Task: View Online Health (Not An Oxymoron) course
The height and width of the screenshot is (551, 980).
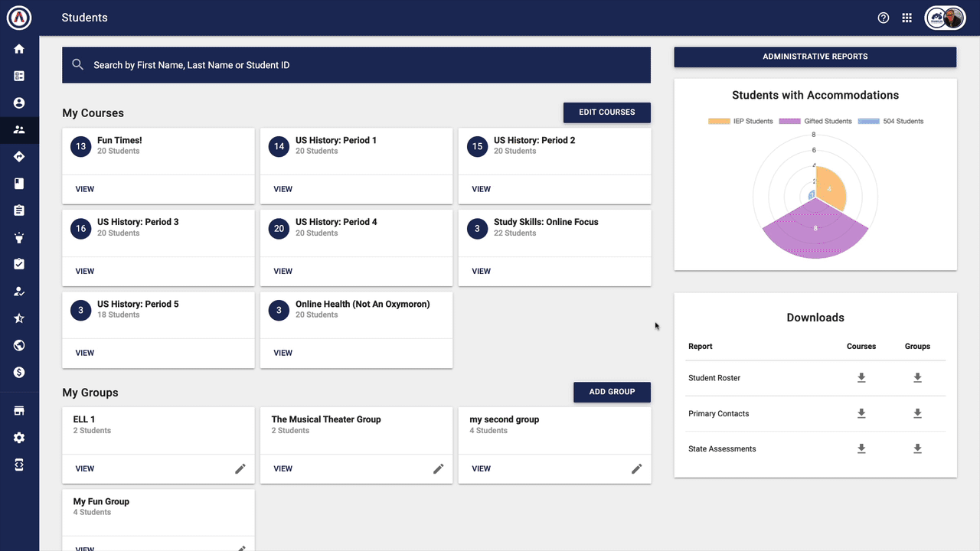Action: [x=283, y=353]
